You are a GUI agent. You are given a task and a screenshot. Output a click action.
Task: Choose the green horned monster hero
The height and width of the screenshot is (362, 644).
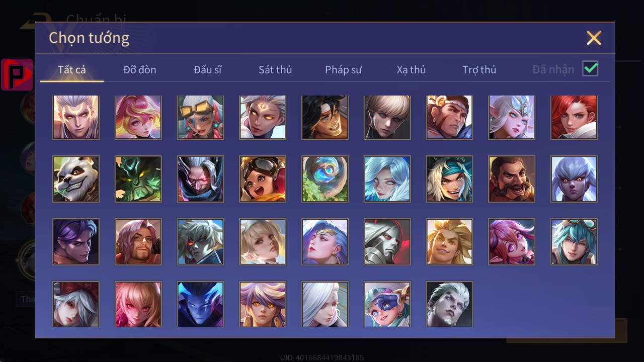(x=138, y=179)
